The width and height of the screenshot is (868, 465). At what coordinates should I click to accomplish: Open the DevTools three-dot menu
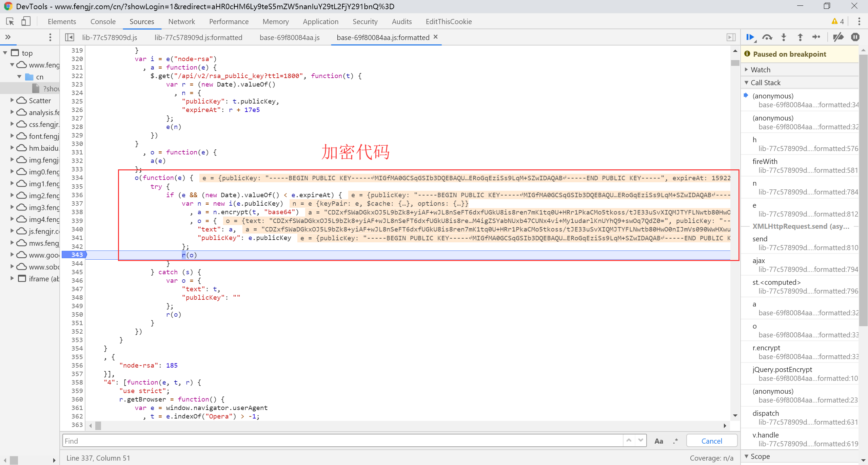[x=859, y=21]
